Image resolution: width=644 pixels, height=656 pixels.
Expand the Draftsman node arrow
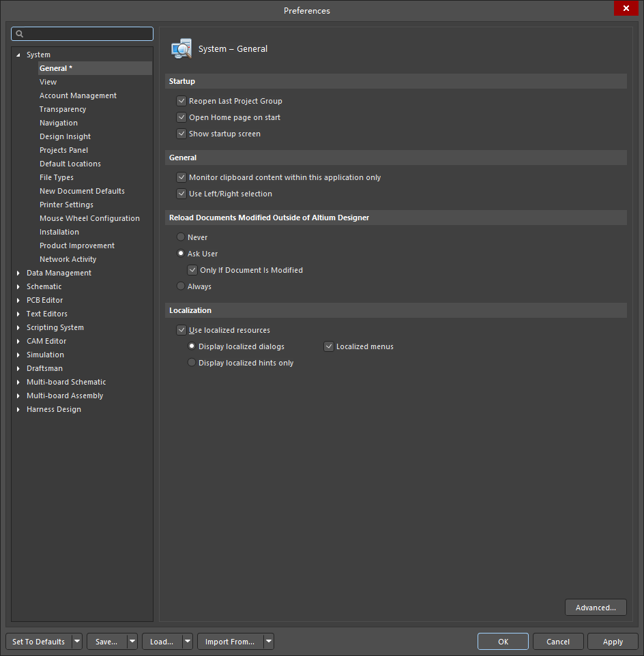(x=18, y=369)
